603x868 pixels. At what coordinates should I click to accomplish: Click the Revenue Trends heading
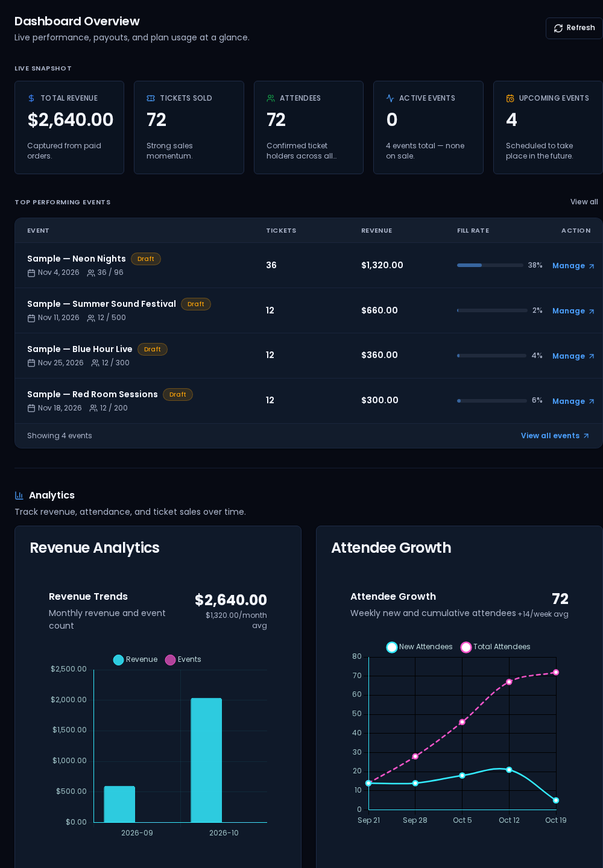point(88,597)
